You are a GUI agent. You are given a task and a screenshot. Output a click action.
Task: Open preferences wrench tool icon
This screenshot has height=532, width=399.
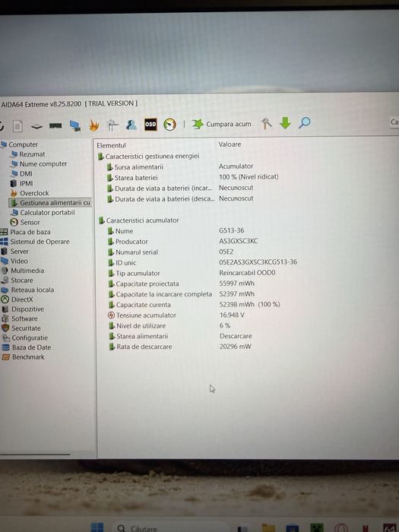pos(266,123)
